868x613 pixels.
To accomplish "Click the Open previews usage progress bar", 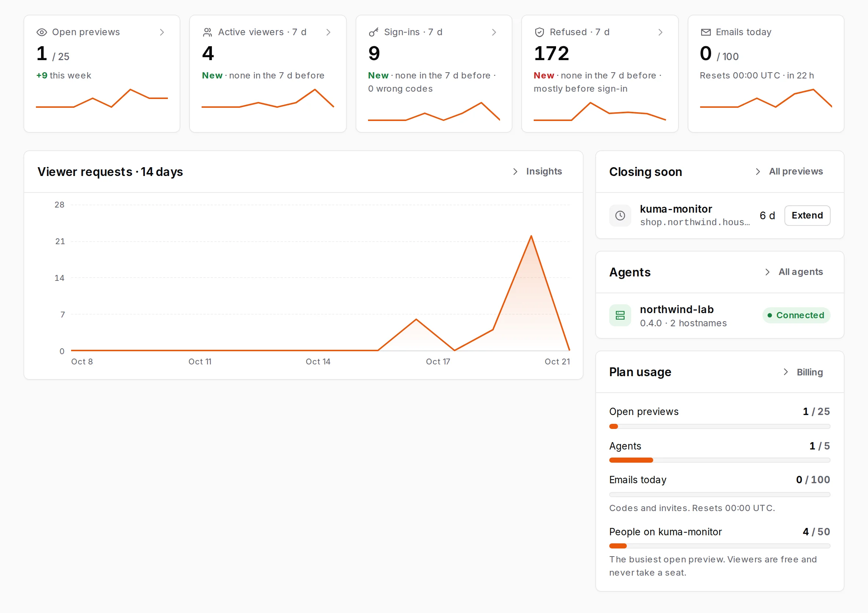I will 720,426.
